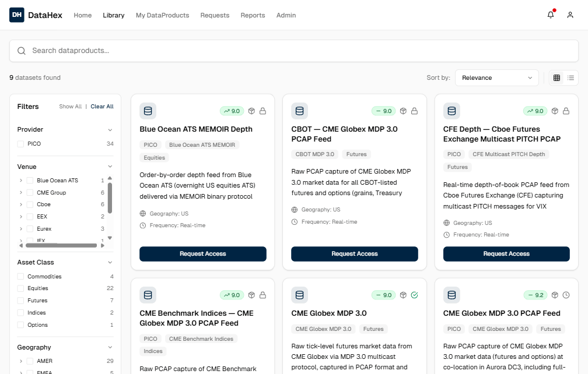Click Show All filters link
The height and width of the screenshot is (374, 588).
pyautogui.click(x=70, y=107)
